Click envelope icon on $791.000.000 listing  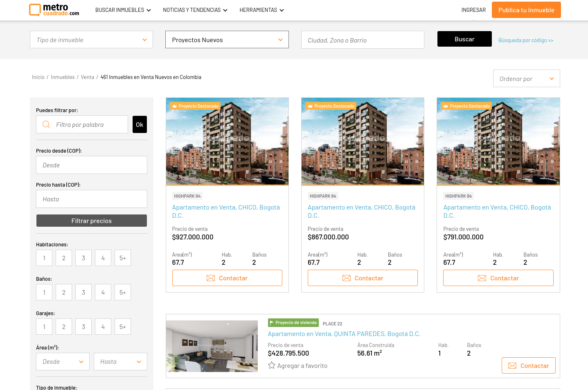(x=482, y=278)
